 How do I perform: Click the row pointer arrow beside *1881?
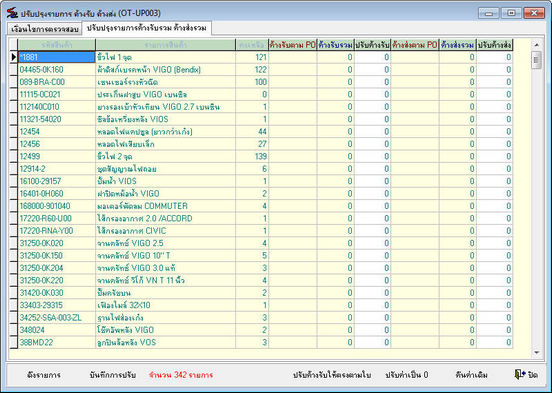tap(14, 57)
